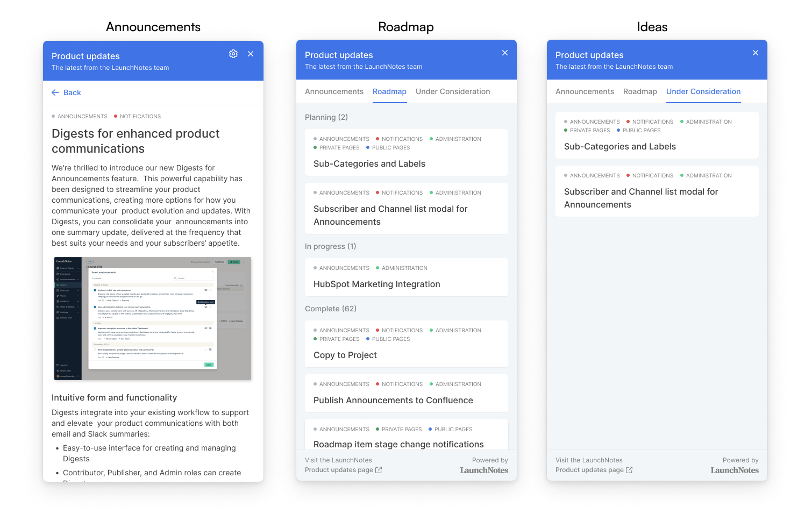Open Sub-Categories and Labels card in Ideas widget

[x=657, y=135]
